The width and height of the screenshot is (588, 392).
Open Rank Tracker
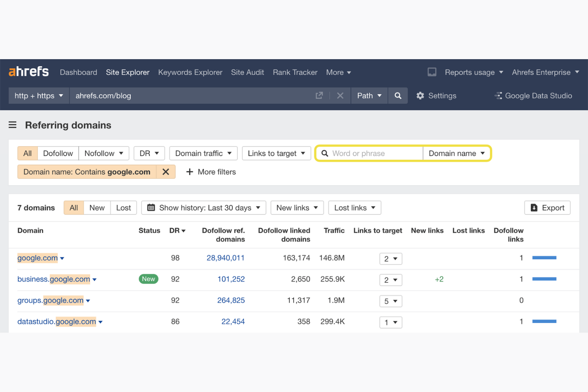(295, 72)
